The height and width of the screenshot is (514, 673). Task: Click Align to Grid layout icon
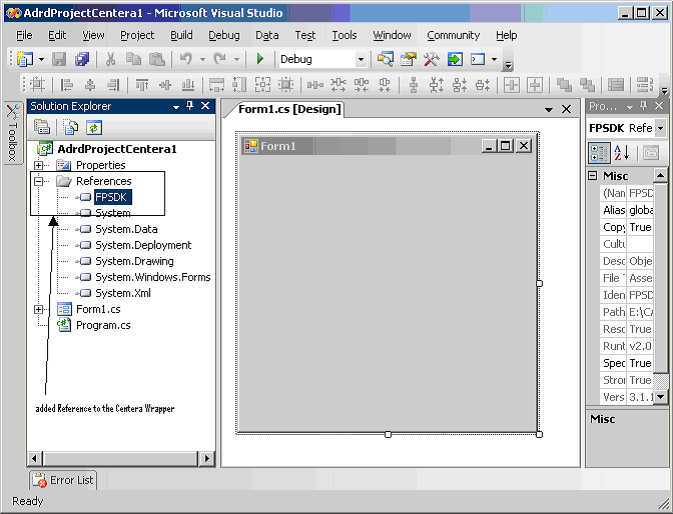click(x=37, y=85)
